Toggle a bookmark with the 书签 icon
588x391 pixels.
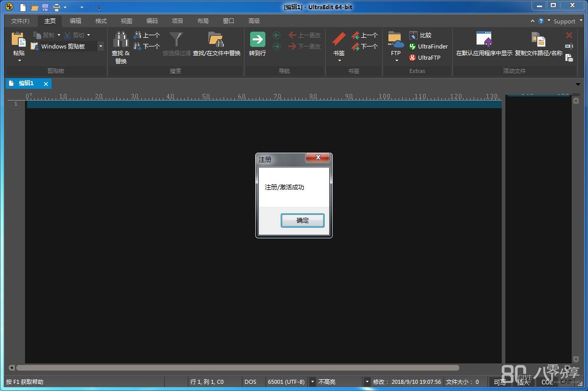point(339,39)
